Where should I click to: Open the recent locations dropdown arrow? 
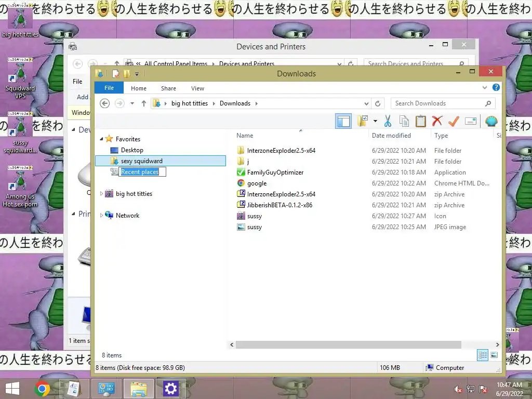132,103
